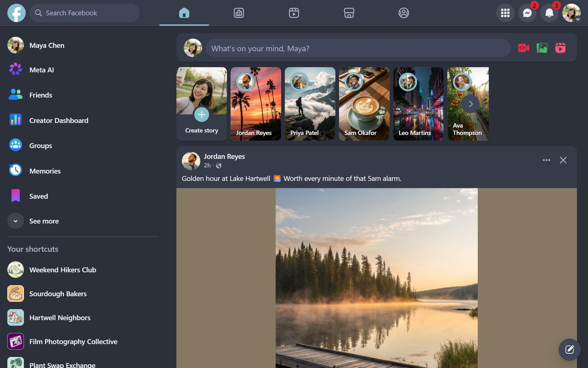
Task: Switch to the Home tab
Action: [184, 13]
